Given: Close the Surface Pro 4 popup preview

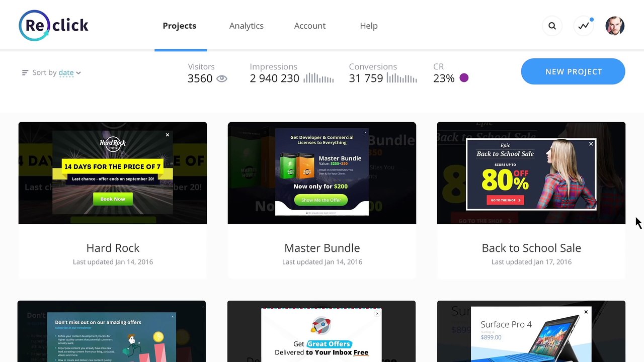Looking at the screenshot, I should click(586, 312).
